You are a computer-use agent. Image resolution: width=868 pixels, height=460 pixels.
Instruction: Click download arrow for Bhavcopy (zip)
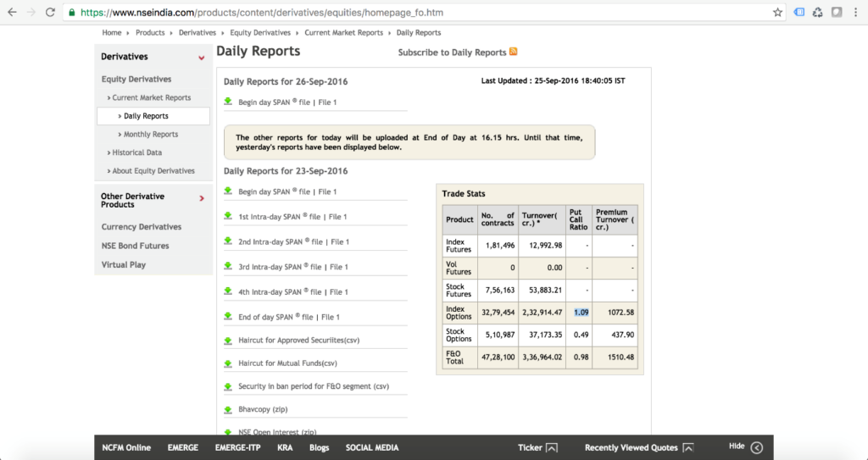228,408
